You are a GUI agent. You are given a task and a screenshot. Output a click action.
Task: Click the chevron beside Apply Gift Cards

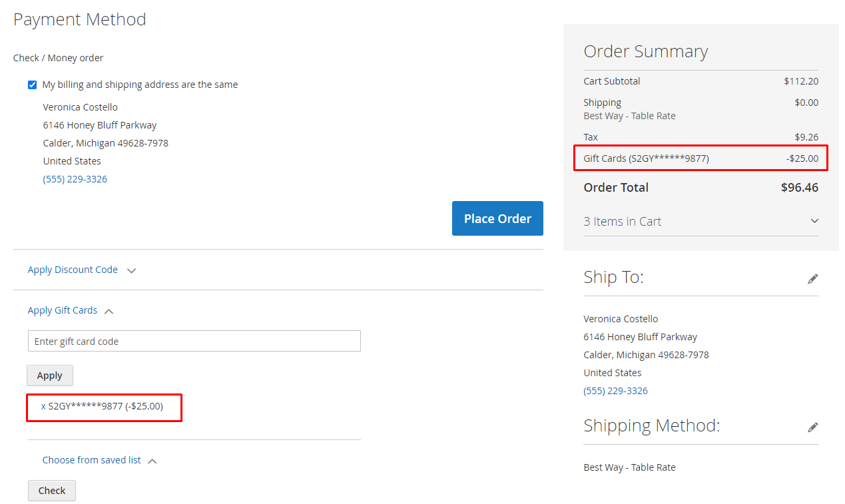[x=109, y=311]
